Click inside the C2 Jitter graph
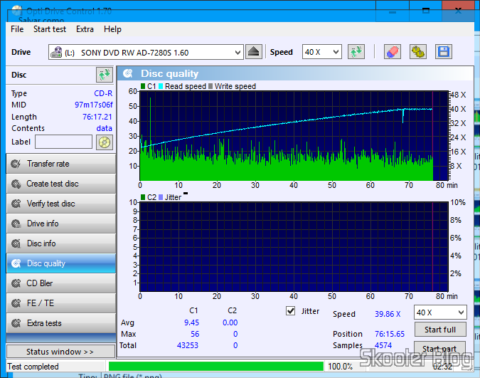The height and width of the screenshot is (378, 480). [294, 247]
